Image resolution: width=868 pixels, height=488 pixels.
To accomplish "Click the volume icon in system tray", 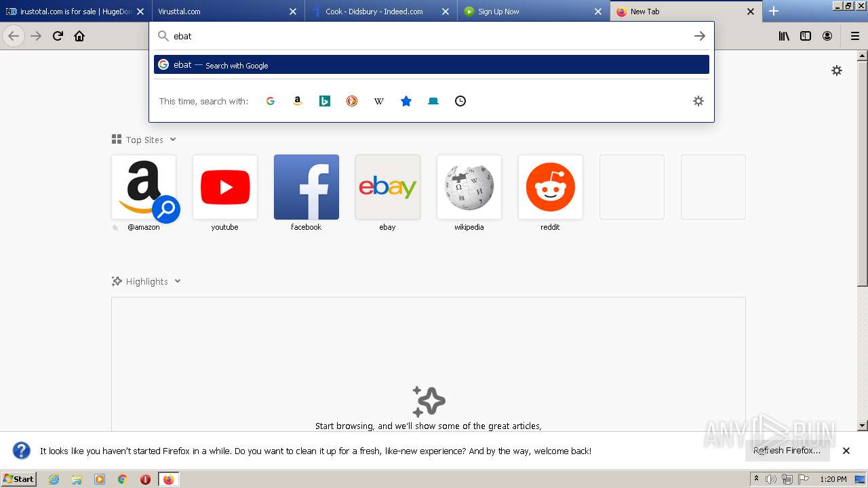I will (771, 479).
